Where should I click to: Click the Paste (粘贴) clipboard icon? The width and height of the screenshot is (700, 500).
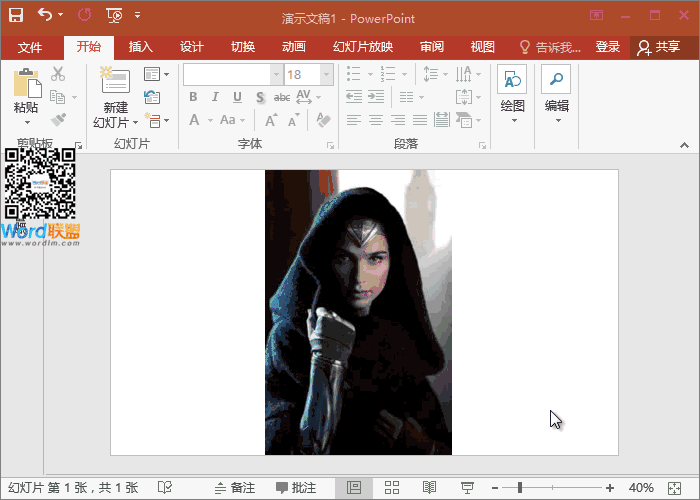point(26,85)
